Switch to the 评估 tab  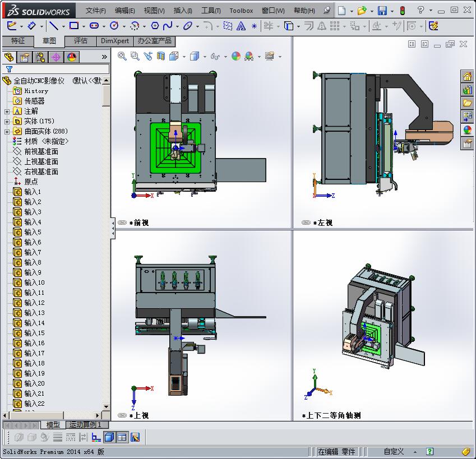pyautogui.click(x=80, y=41)
